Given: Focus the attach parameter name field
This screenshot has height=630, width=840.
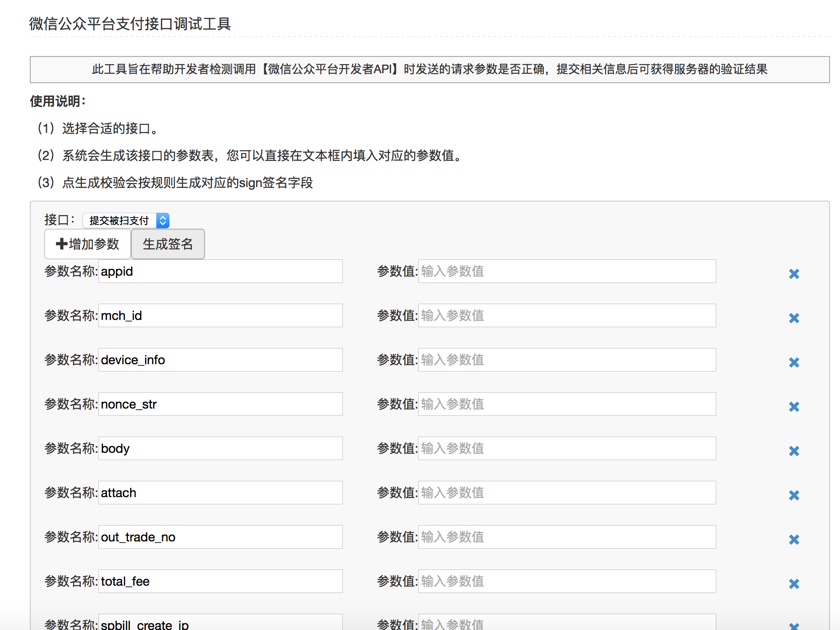Looking at the screenshot, I should [220, 493].
